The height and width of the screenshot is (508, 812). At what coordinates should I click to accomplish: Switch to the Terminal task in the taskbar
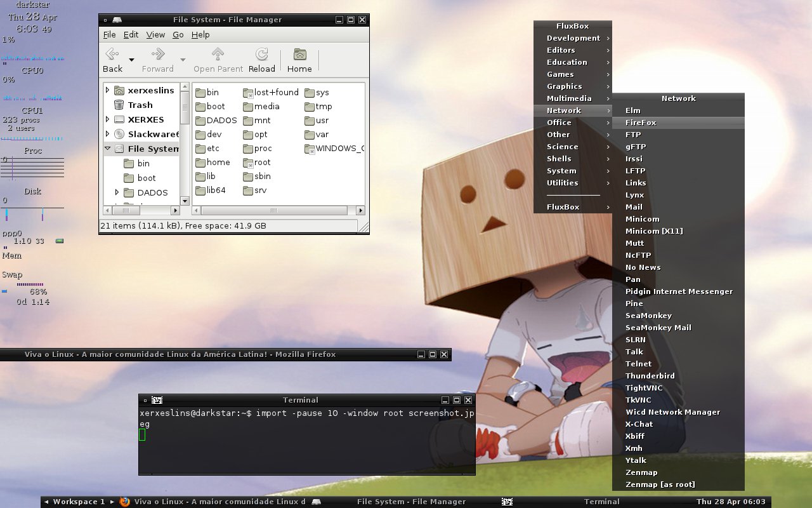(x=601, y=502)
